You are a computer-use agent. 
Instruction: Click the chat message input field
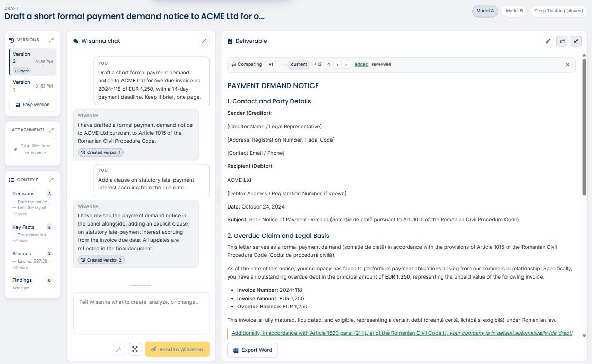pyautogui.click(x=141, y=314)
